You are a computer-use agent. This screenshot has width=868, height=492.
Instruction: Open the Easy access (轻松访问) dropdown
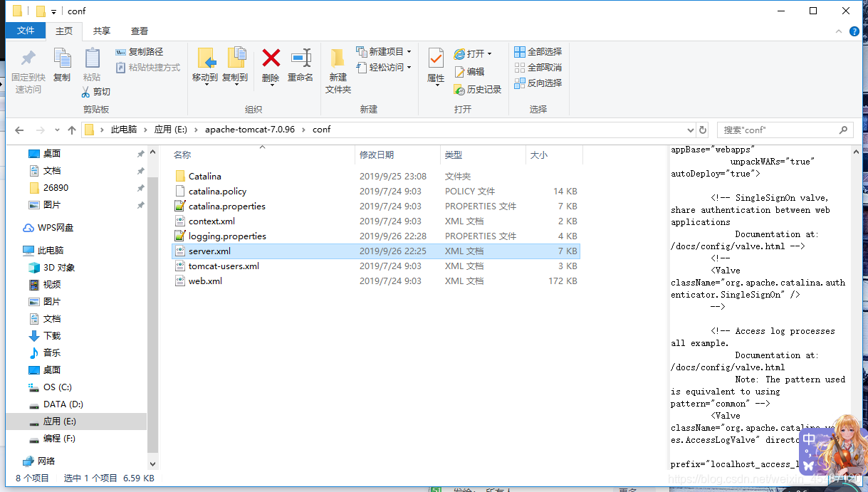pyautogui.click(x=384, y=68)
